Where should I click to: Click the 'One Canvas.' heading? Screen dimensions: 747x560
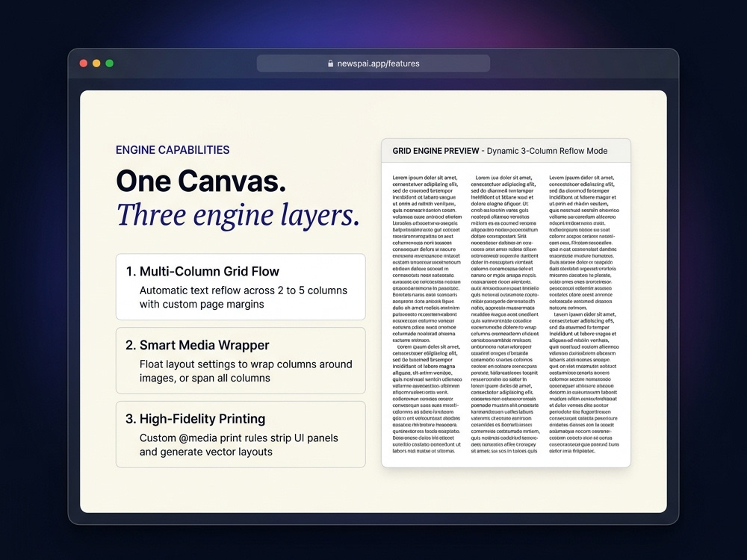coord(201,181)
